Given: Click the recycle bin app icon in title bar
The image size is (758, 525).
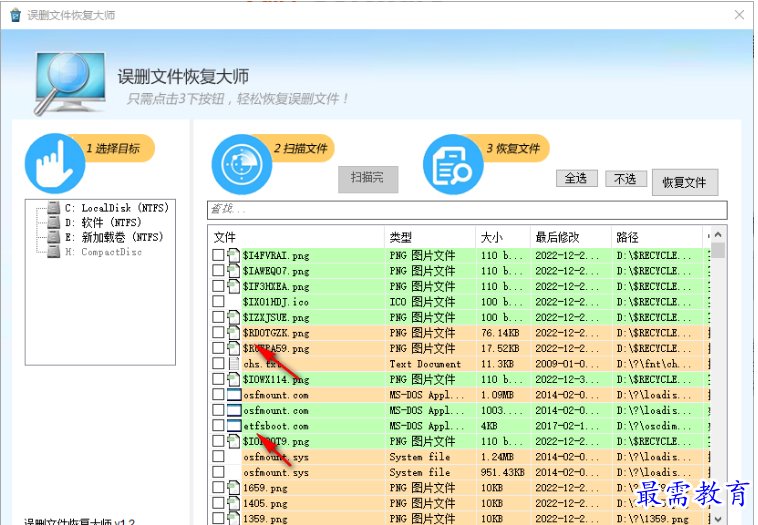Looking at the screenshot, I should (15, 15).
